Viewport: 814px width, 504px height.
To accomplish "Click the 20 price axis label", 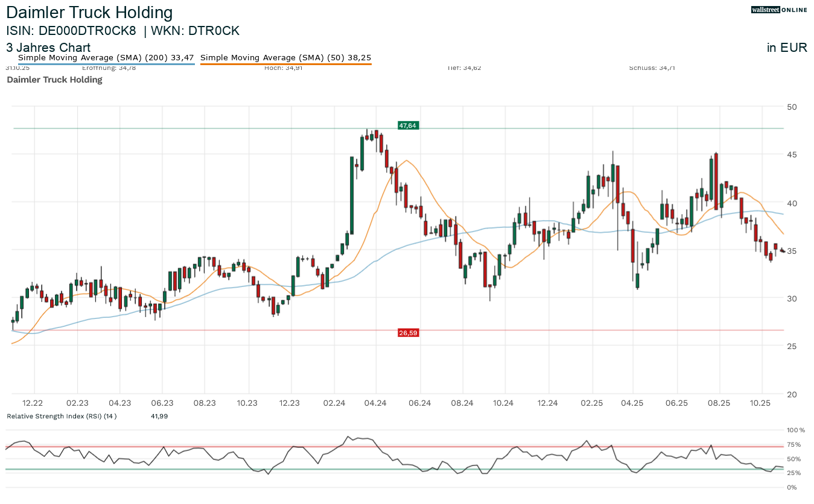I will point(792,394).
